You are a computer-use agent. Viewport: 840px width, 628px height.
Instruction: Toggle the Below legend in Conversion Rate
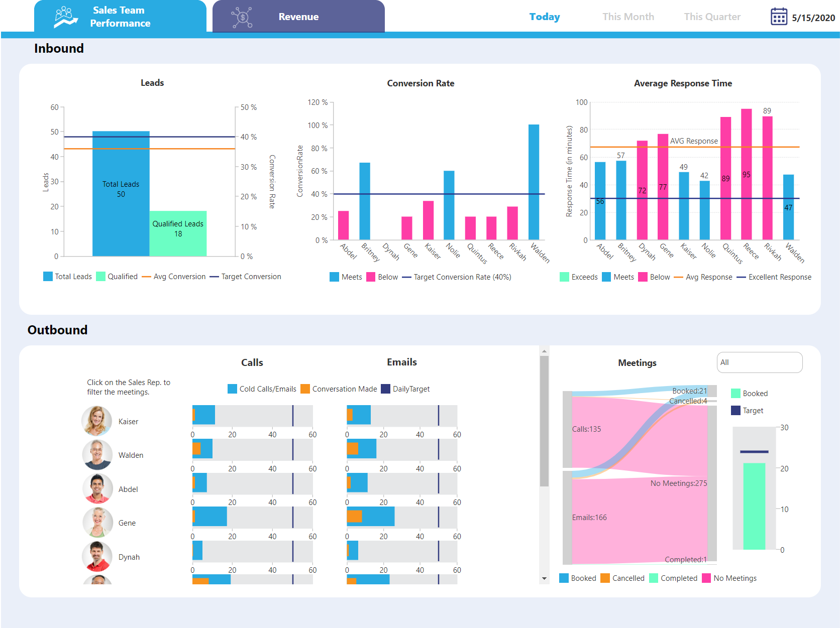382,277
